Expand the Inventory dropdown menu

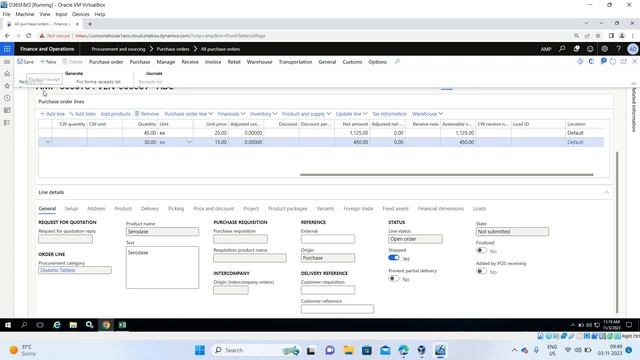[x=264, y=114]
